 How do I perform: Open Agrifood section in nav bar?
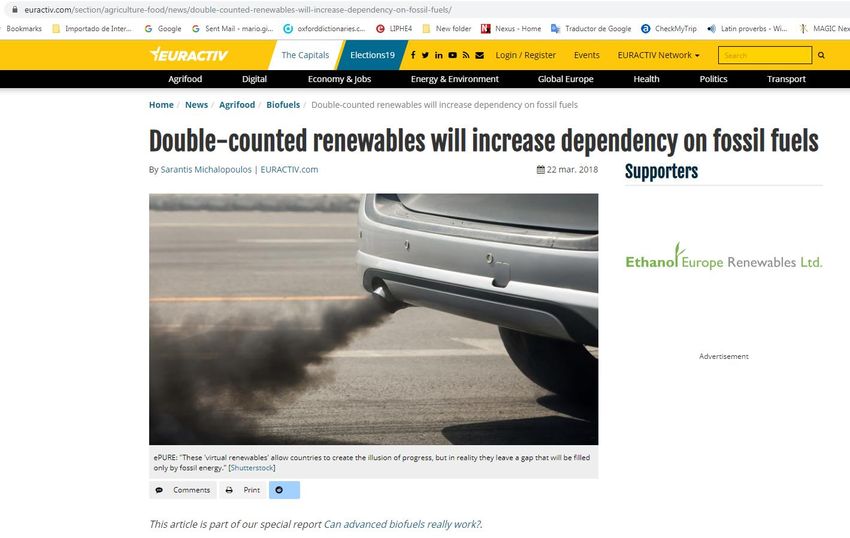185,79
